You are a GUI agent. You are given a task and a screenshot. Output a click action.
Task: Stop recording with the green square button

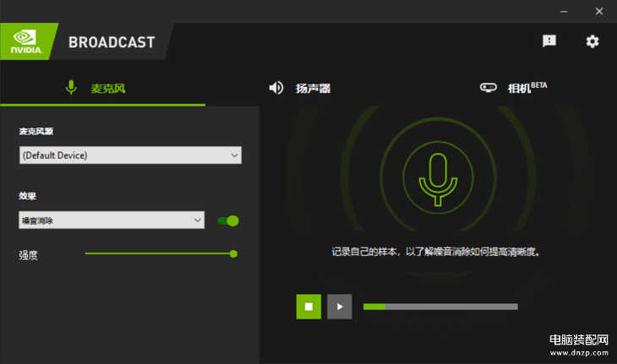pos(308,307)
